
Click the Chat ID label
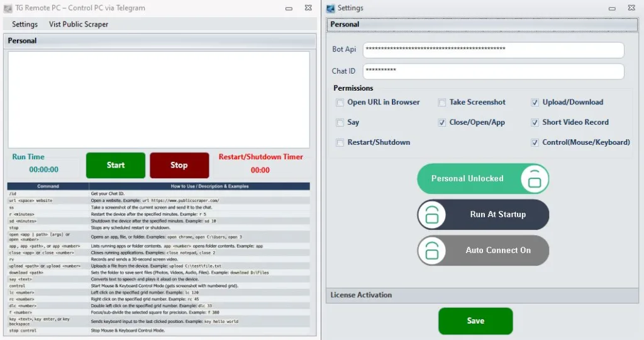pos(343,71)
